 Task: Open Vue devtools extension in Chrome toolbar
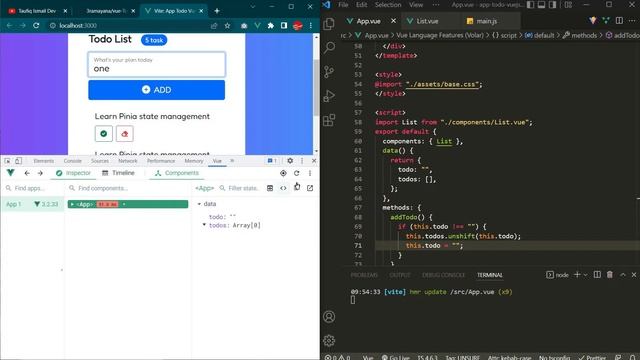[257, 25]
